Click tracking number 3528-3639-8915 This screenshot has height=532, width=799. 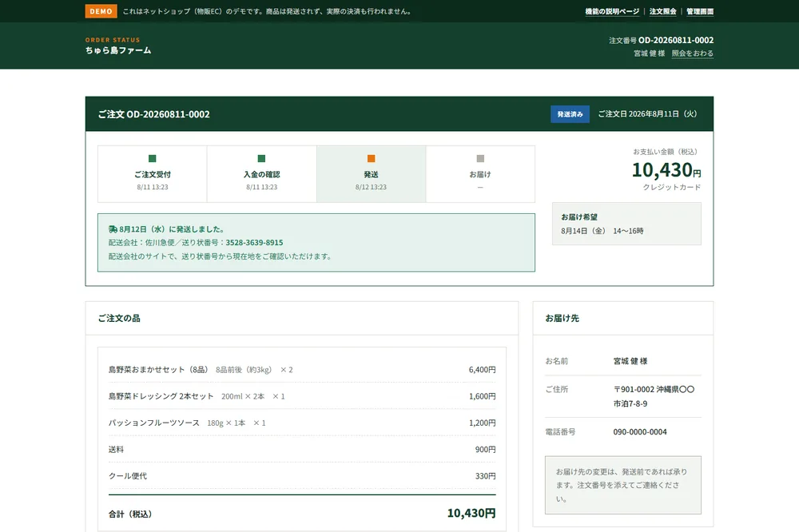coord(254,243)
